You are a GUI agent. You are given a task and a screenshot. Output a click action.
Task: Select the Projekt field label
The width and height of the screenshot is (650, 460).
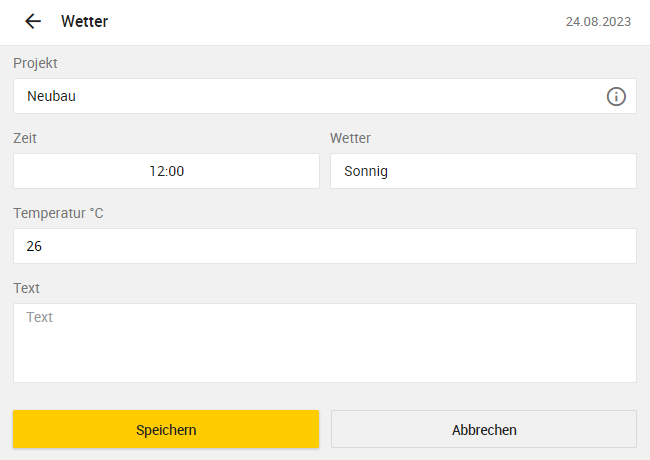tap(35, 63)
